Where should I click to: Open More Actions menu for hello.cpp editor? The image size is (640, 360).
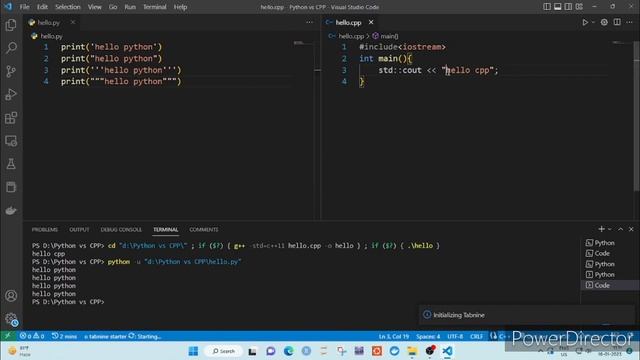[x=629, y=22]
